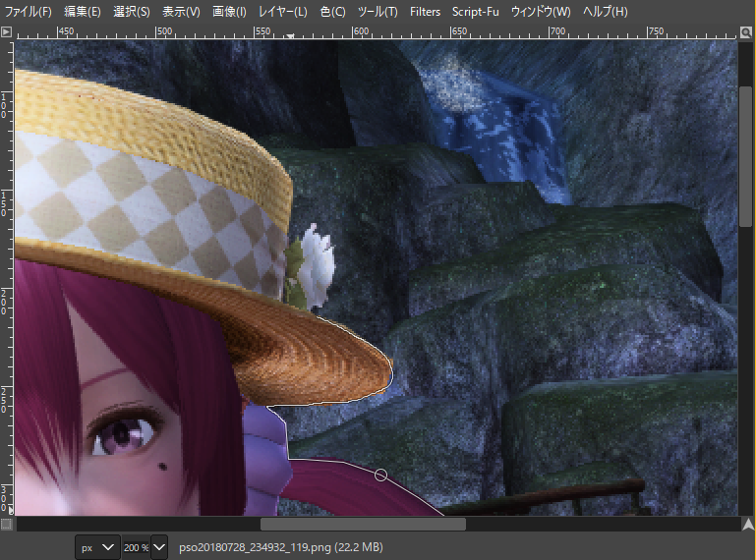The height and width of the screenshot is (560, 756).
Task: Open the navigation preview icon at bottom right
Action: [x=748, y=525]
